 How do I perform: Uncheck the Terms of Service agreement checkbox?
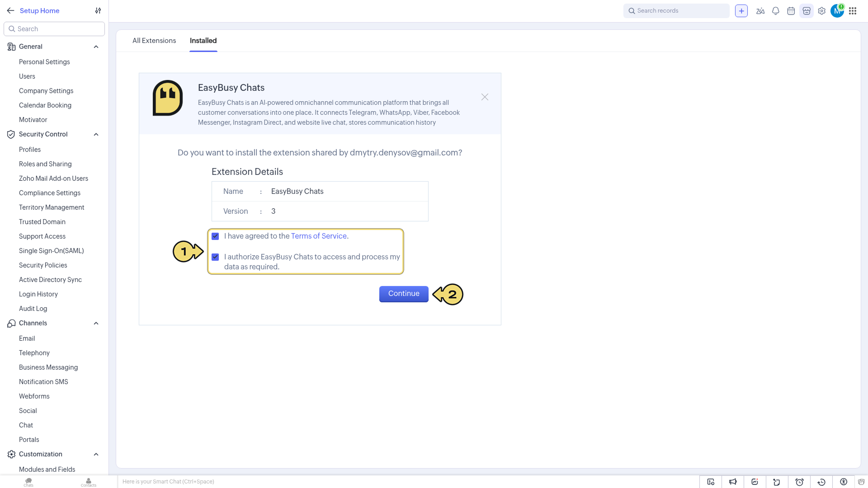(x=215, y=236)
